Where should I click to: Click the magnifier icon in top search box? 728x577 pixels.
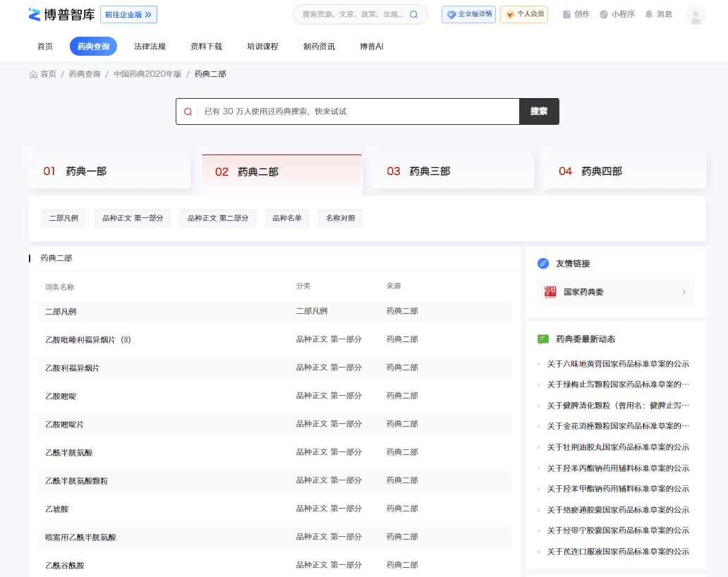pyautogui.click(x=413, y=14)
